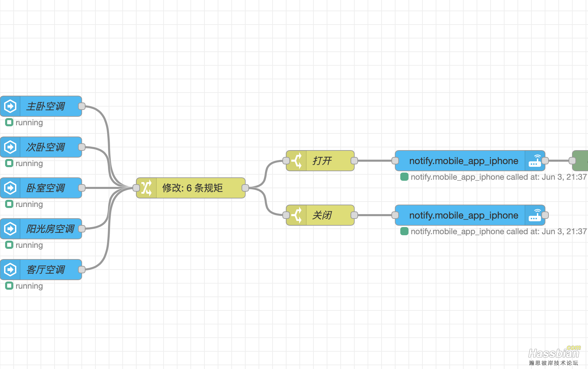Image resolution: width=588 pixels, height=369 pixels.
Task: Select the 卧室空调 node label
Action: click(x=46, y=188)
